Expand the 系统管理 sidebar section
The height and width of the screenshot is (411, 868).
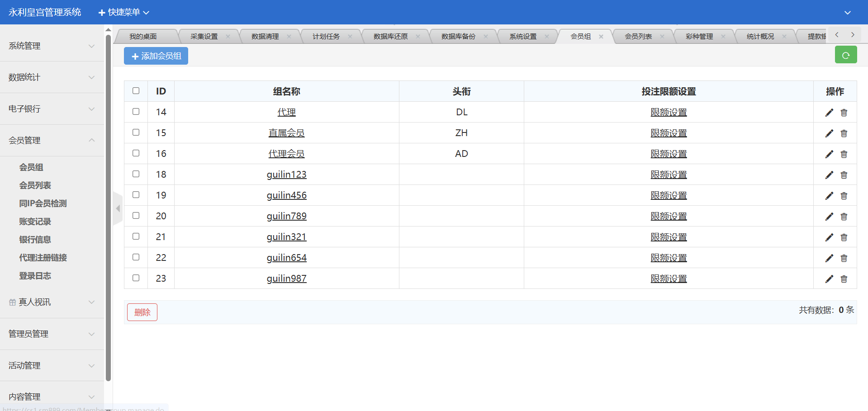point(52,46)
